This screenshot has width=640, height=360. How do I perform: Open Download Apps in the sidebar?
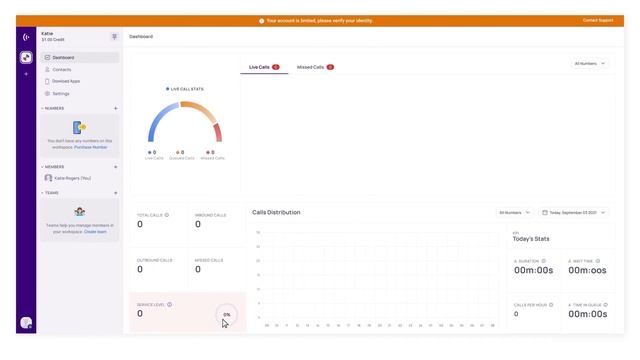click(80, 81)
